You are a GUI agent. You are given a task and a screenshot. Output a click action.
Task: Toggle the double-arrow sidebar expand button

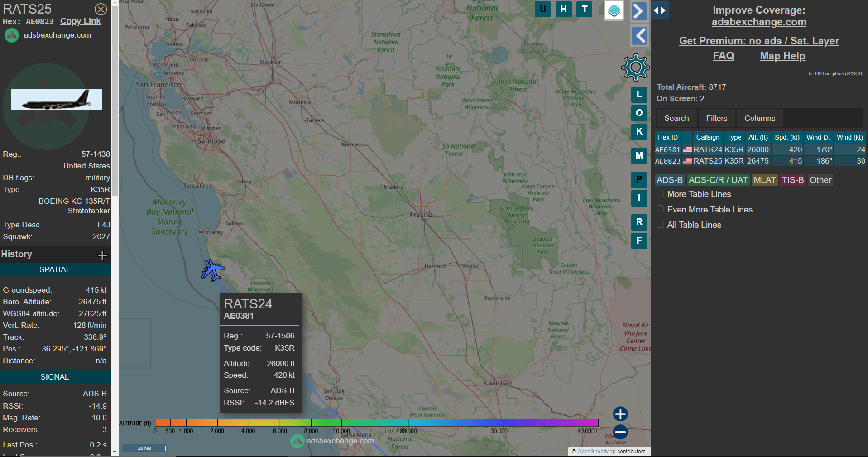click(660, 10)
